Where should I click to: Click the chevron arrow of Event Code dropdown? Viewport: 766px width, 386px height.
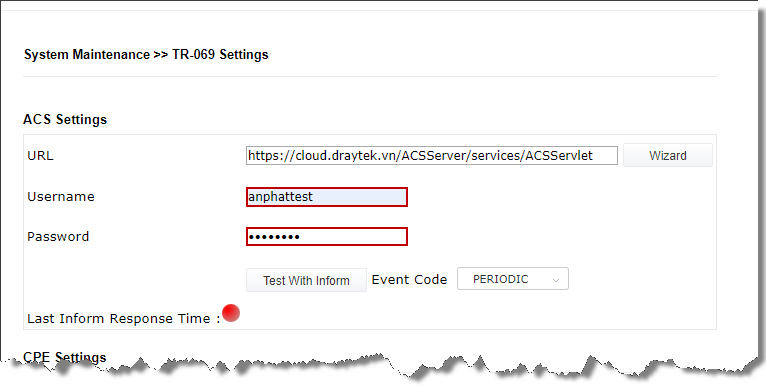pos(555,280)
